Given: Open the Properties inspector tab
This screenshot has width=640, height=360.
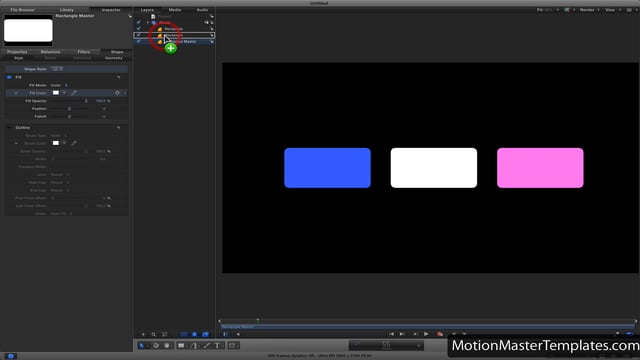Looking at the screenshot, I should (x=17, y=52).
